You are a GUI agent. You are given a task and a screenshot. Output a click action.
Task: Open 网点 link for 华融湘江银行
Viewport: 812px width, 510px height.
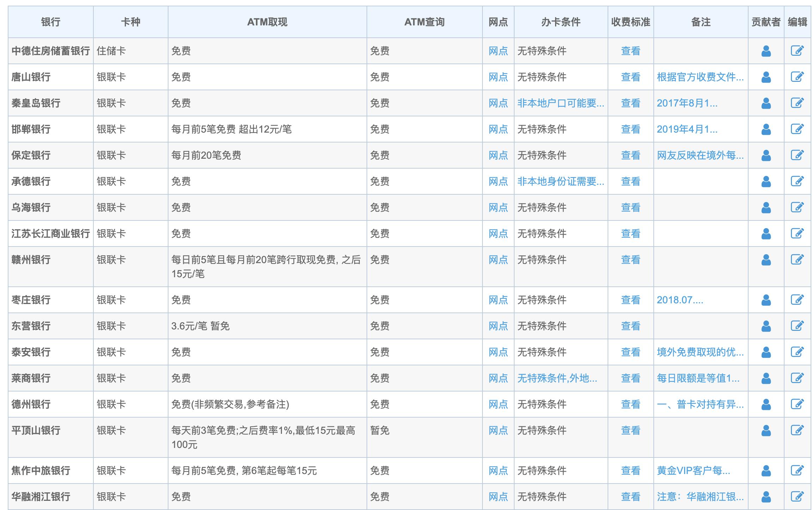[498, 497]
